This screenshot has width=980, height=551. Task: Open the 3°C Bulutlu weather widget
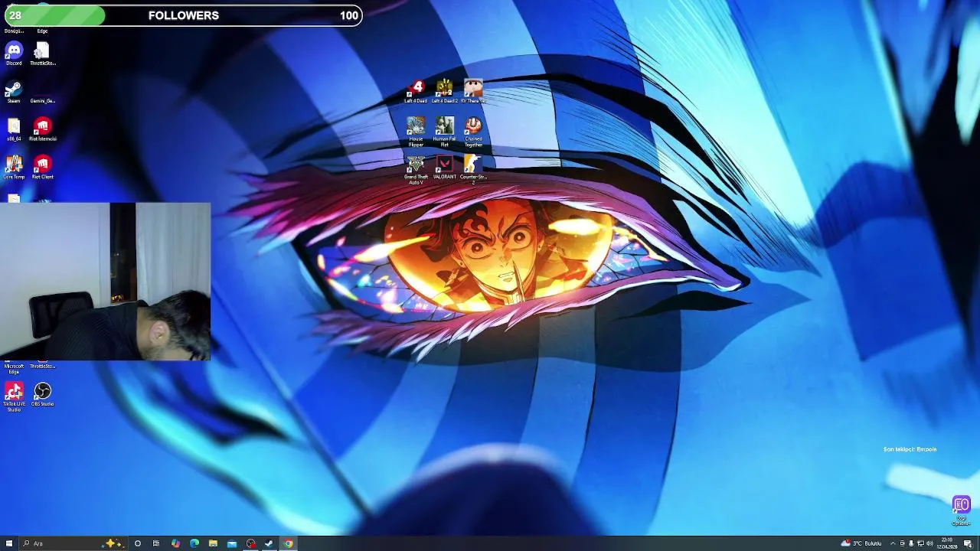coord(861,543)
